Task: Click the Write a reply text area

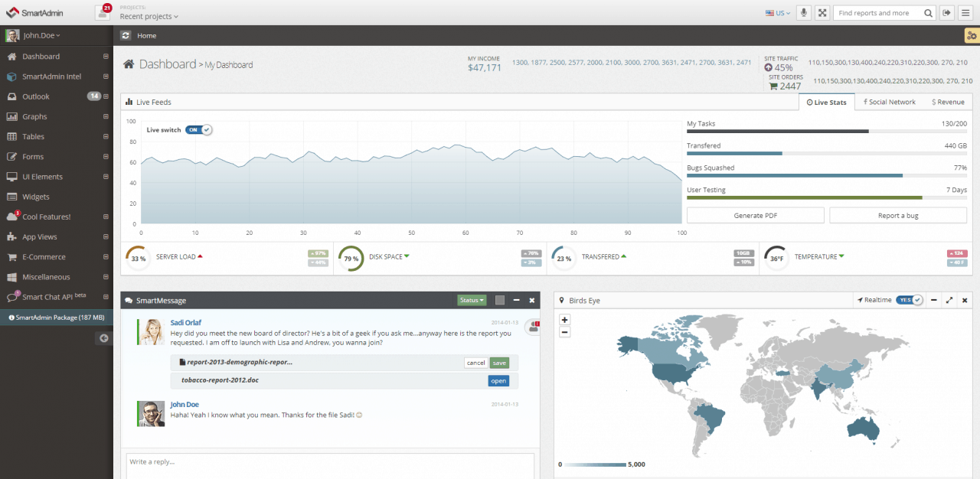Action: click(330, 466)
